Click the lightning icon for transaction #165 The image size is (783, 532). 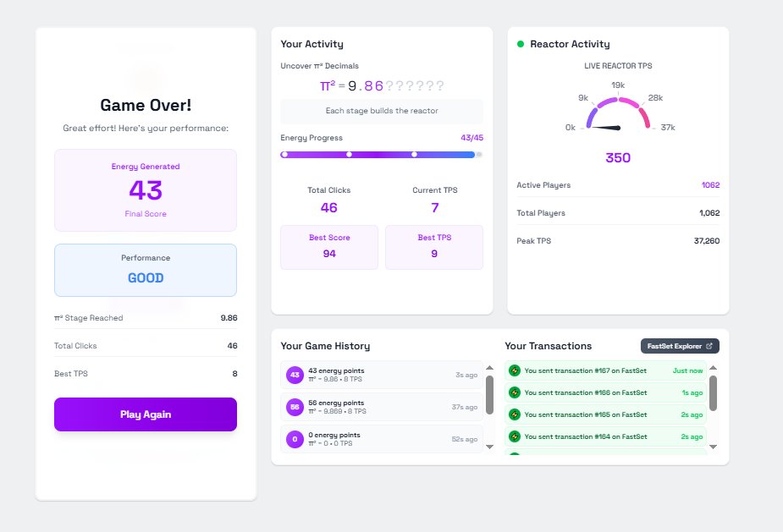(x=515, y=414)
